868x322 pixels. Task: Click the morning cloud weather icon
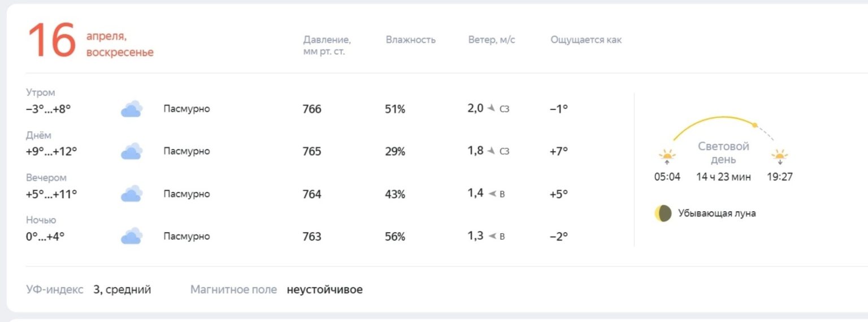tap(131, 109)
